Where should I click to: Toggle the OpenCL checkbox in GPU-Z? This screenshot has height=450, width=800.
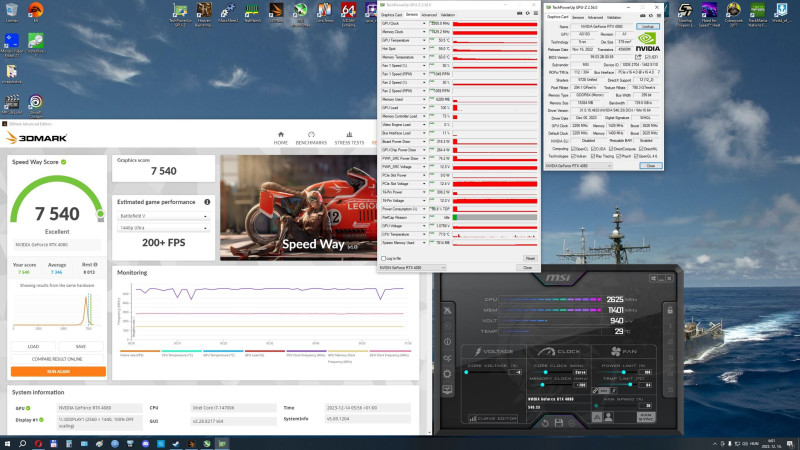[573, 148]
